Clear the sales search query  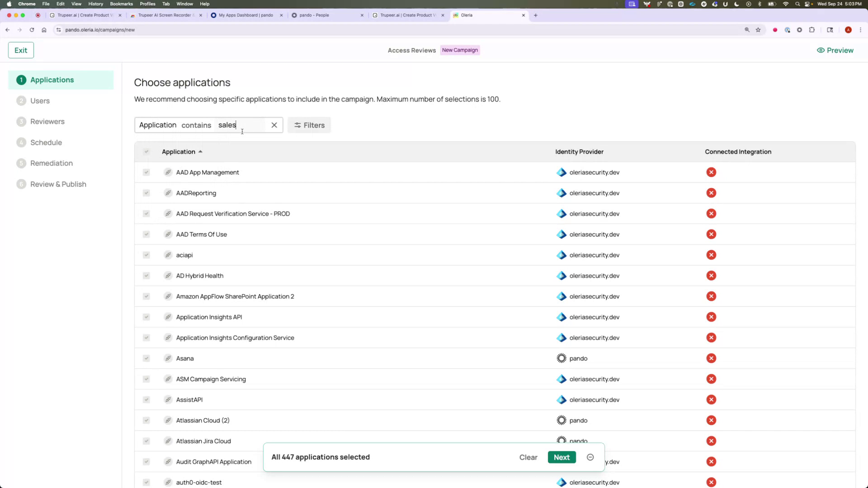[x=274, y=125]
